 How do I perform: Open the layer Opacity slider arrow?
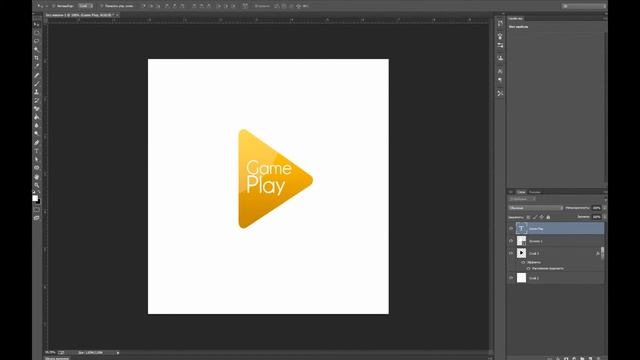pyautogui.click(x=604, y=208)
